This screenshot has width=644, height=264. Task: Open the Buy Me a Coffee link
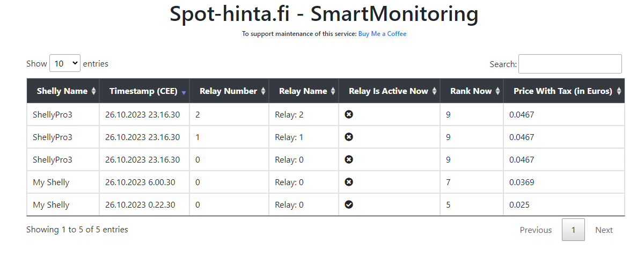(x=382, y=34)
